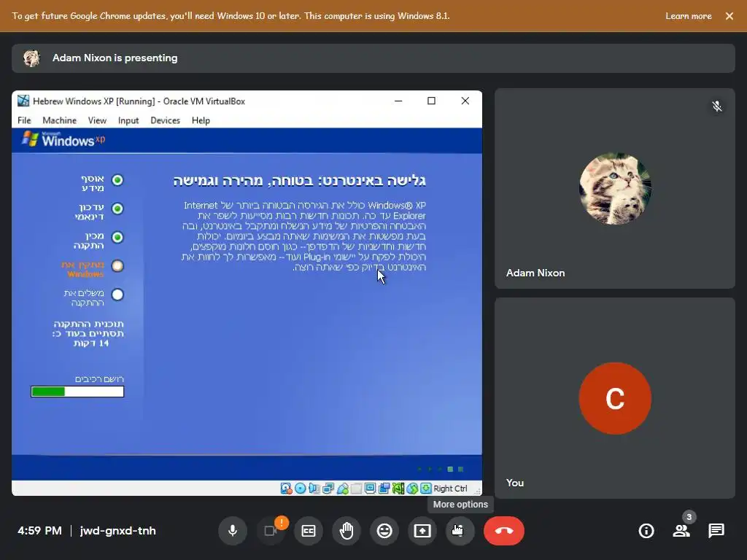
Task: Dismiss the Chrome update banner
Action: [x=729, y=16]
